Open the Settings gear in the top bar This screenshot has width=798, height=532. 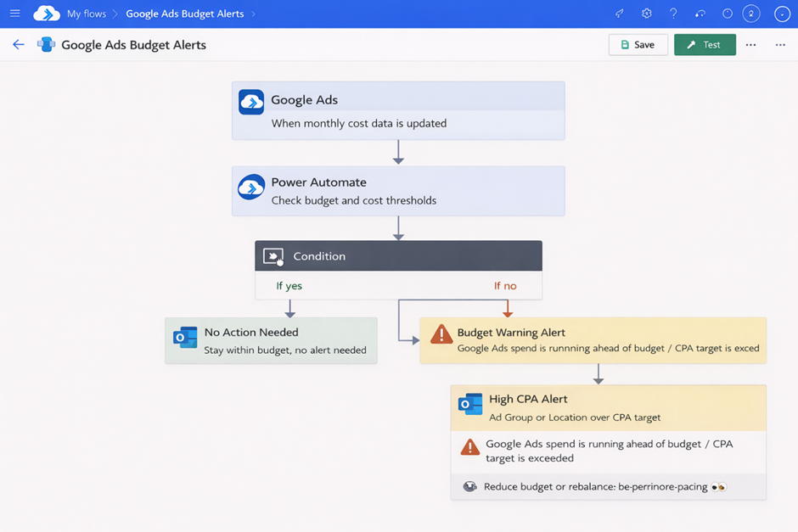(647, 13)
